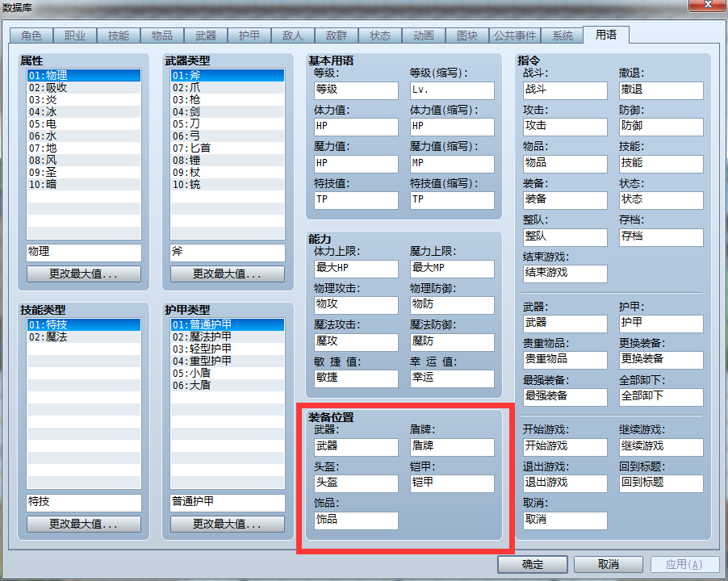Go to the 动画 tab
The width and height of the screenshot is (728, 581).
pyautogui.click(x=424, y=36)
